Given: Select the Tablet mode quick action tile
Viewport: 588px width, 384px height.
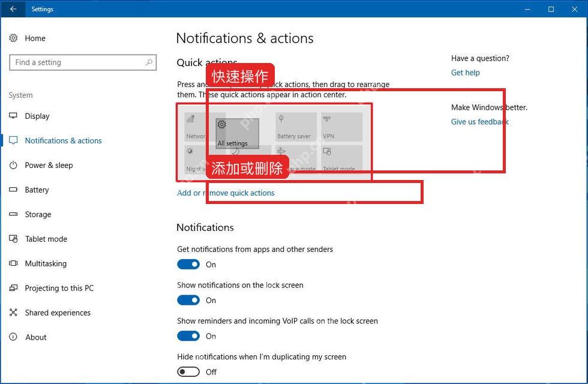Looking at the screenshot, I should tap(341, 159).
